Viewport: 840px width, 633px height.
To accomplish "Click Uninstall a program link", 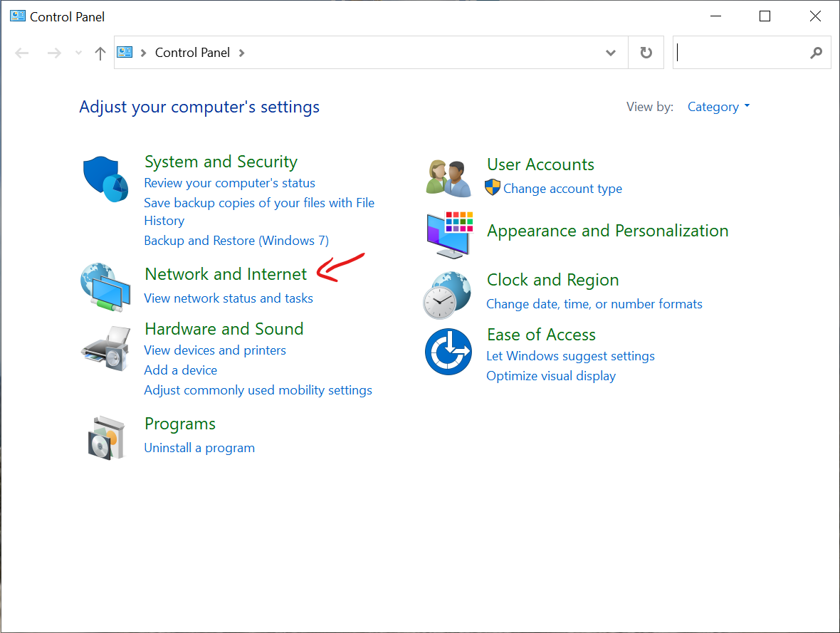I will 199,448.
